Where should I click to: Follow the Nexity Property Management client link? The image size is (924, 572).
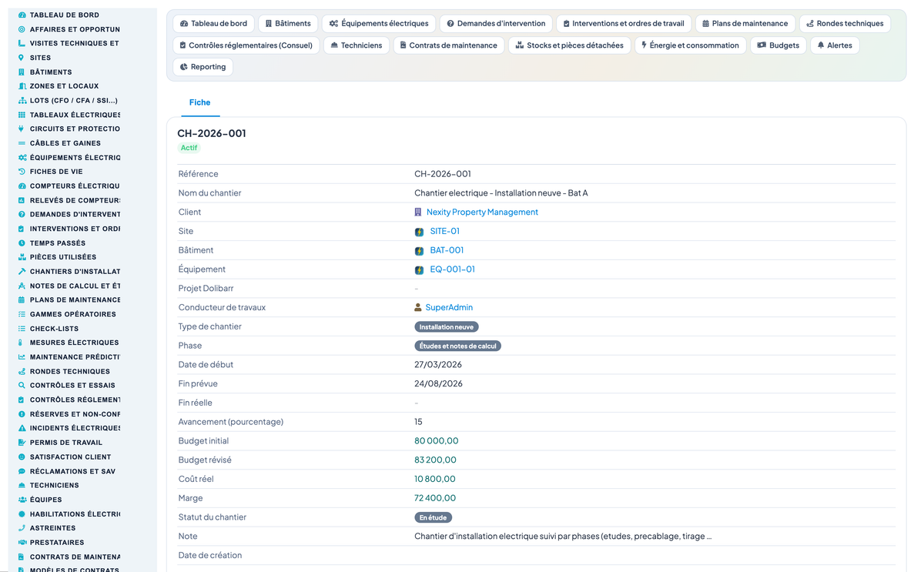pyautogui.click(x=482, y=212)
